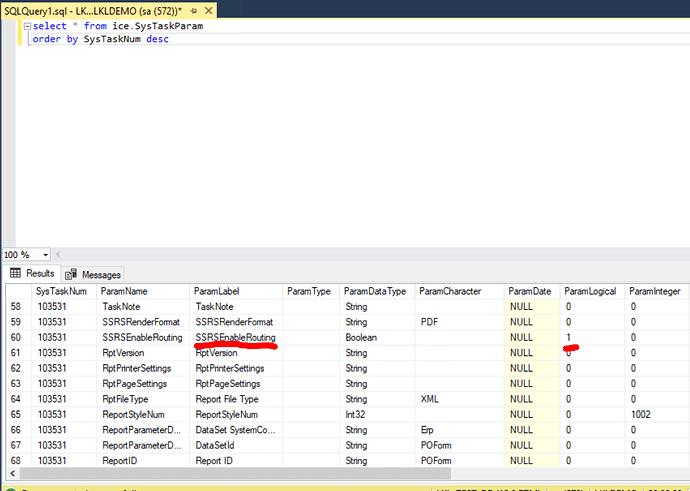690x491 pixels.
Task: Click the POForm cell in row 68
Action: click(x=459, y=461)
